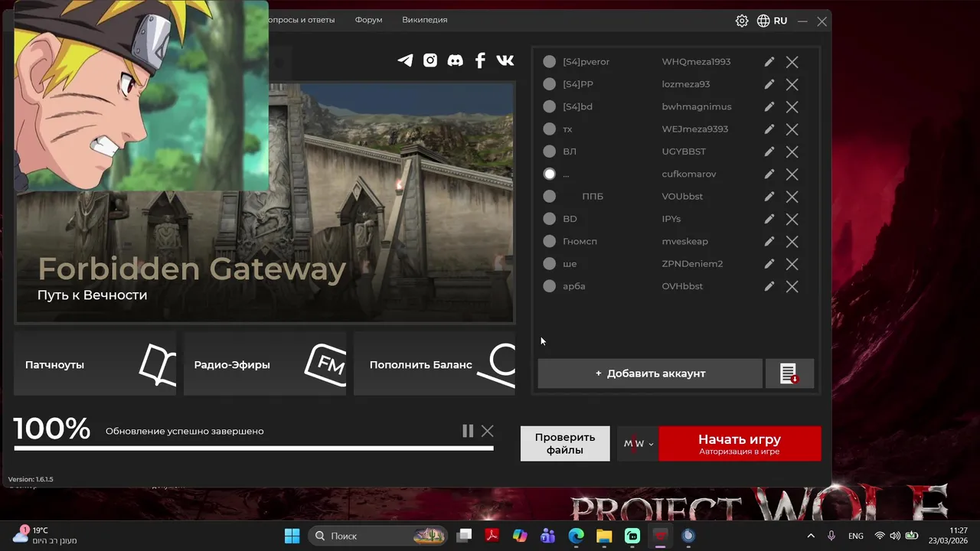Click the account list import icon button
The width and height of the screenshot is (980, 551).
pos(789,373)
